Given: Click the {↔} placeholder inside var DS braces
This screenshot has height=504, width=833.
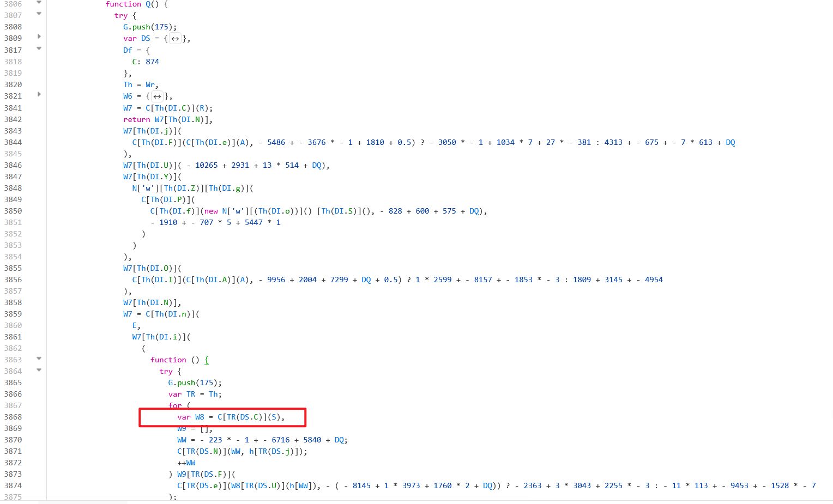Looking at the screenshot, I should [175, 38].
